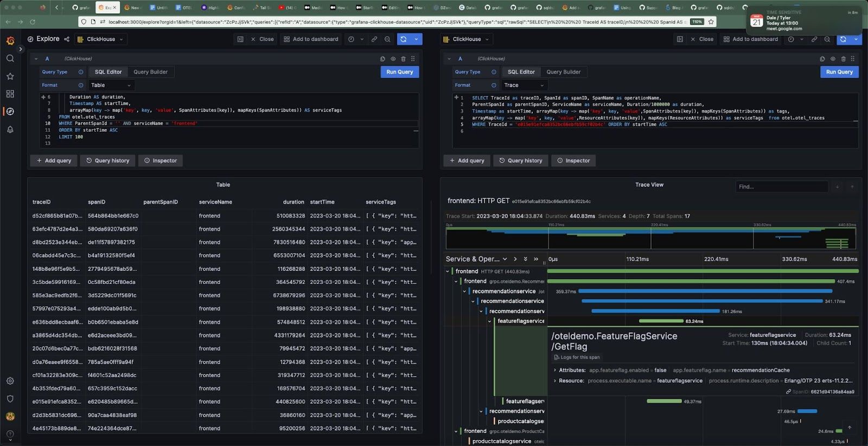
Task: Click the Starred icon in the left sidebar
Action: 10,76
